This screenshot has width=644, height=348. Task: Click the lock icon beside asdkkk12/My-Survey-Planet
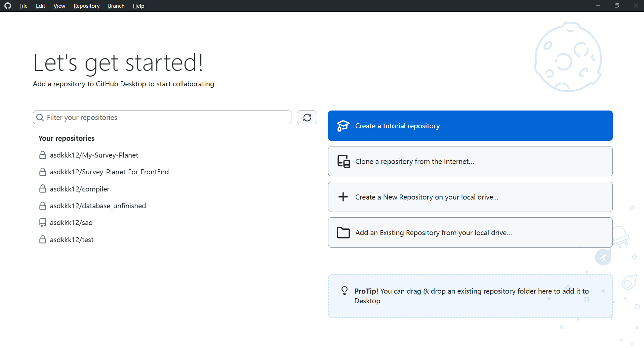click(x=43, y=155)
